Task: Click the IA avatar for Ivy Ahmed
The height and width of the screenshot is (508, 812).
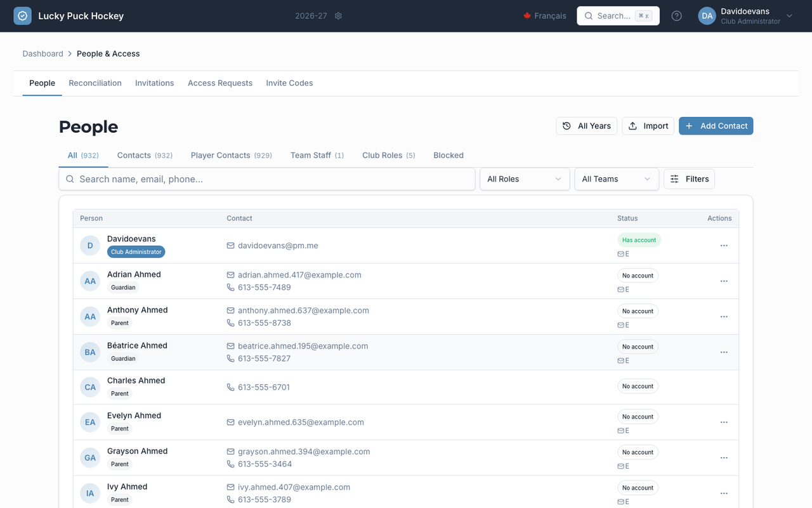Action: pos(90,493)
